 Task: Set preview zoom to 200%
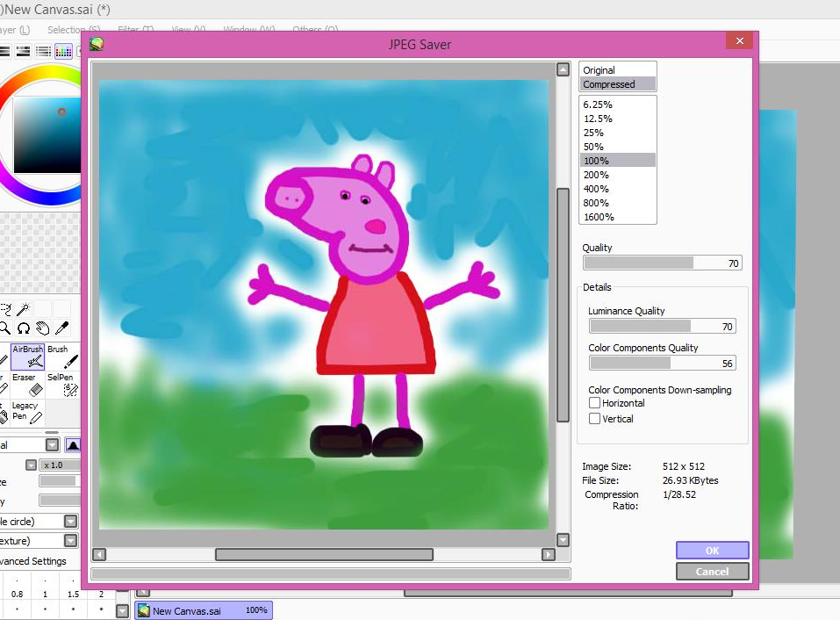point(618,175)
